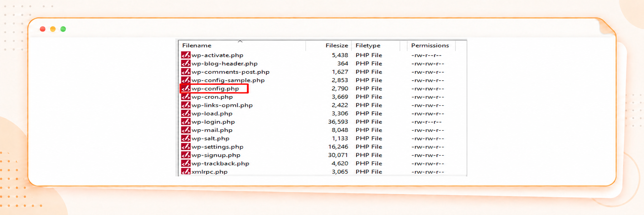
Task: Click the 3,065 filesize of xmlrpc.php
Action: 340,171
